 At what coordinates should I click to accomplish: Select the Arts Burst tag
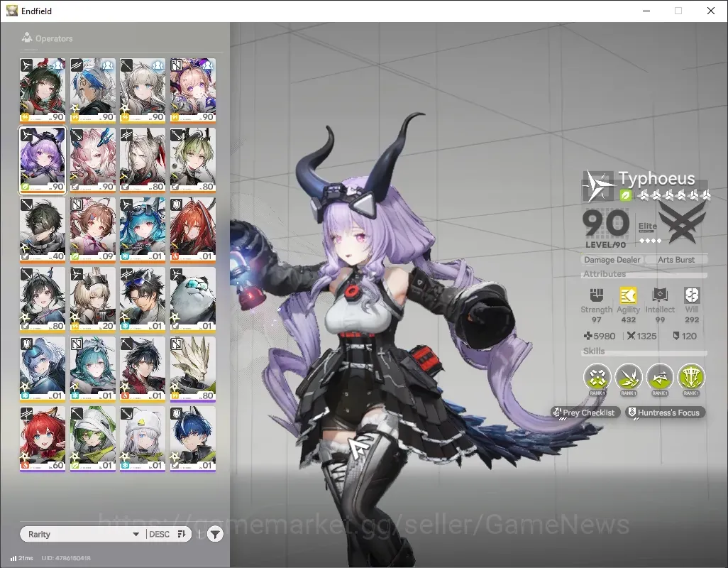[676, 260]
